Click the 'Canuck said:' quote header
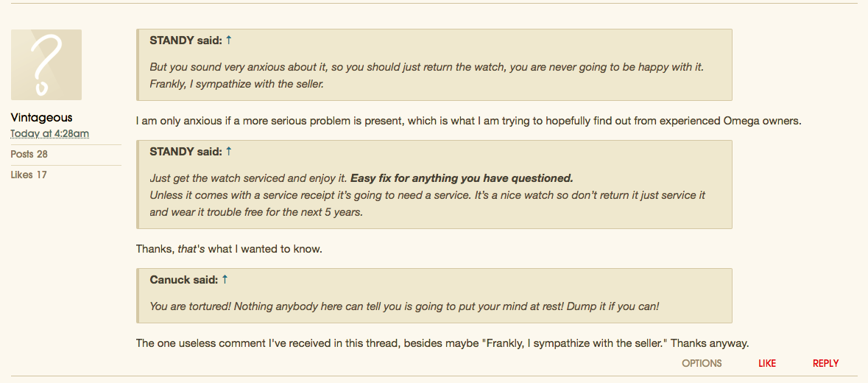The image size is (868, 383). point(183,280)
